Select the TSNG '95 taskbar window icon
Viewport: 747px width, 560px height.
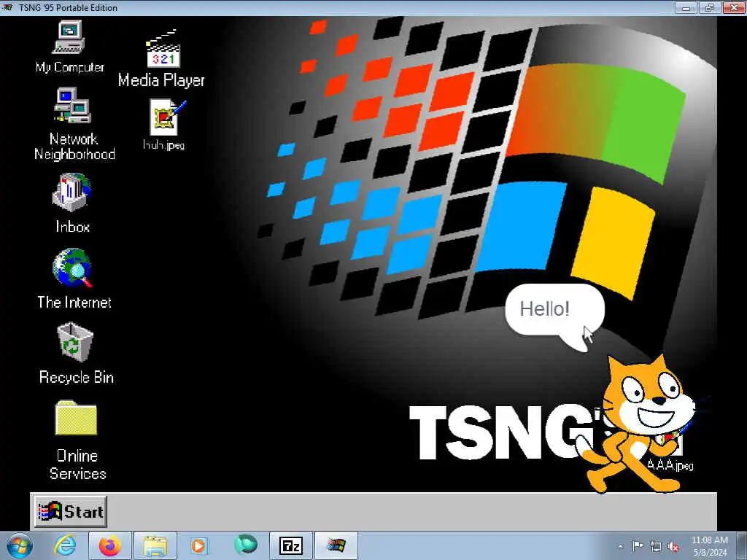(x=336, y=545)
